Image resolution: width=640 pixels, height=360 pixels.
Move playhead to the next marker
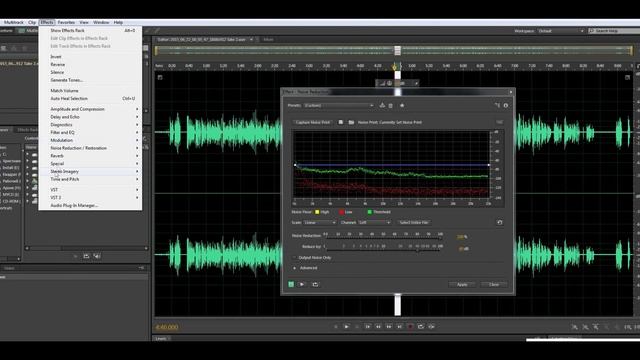point(400,327)
